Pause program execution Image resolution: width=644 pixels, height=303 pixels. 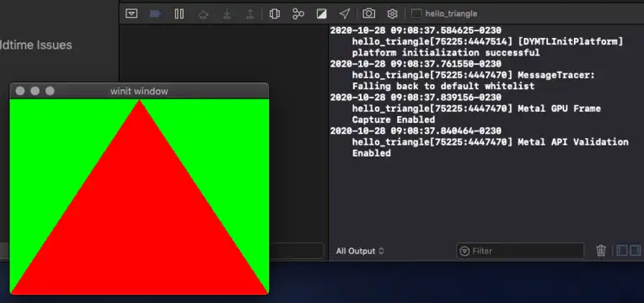[179, 14]
